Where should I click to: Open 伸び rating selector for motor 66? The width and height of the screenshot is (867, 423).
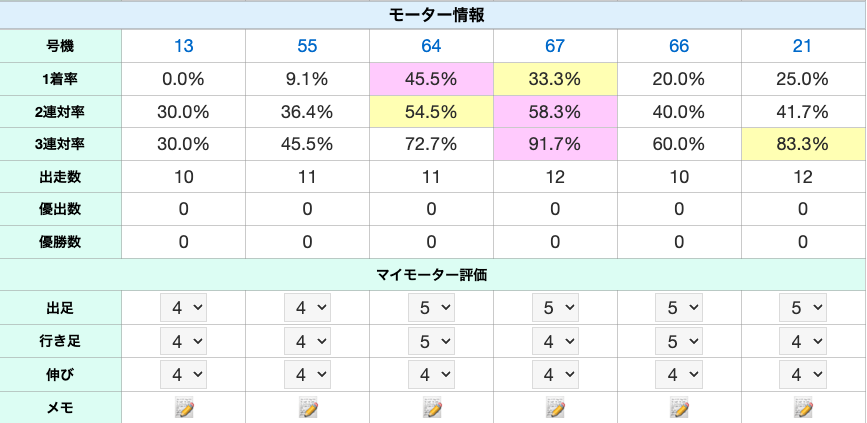point(680,374)
